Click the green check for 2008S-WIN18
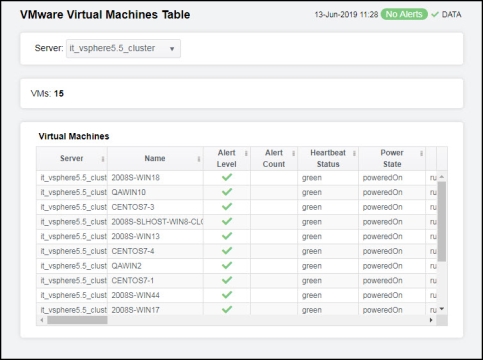This screenshot has width=483, height=360. tap(227, 177)
